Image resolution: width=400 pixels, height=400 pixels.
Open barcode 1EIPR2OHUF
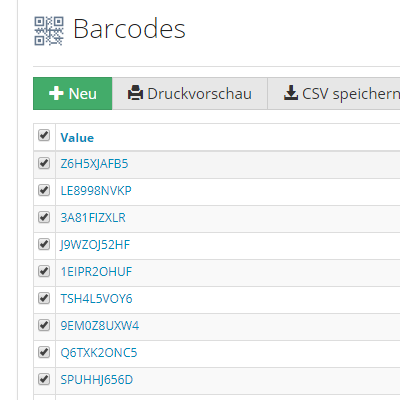tap(96, 272)
